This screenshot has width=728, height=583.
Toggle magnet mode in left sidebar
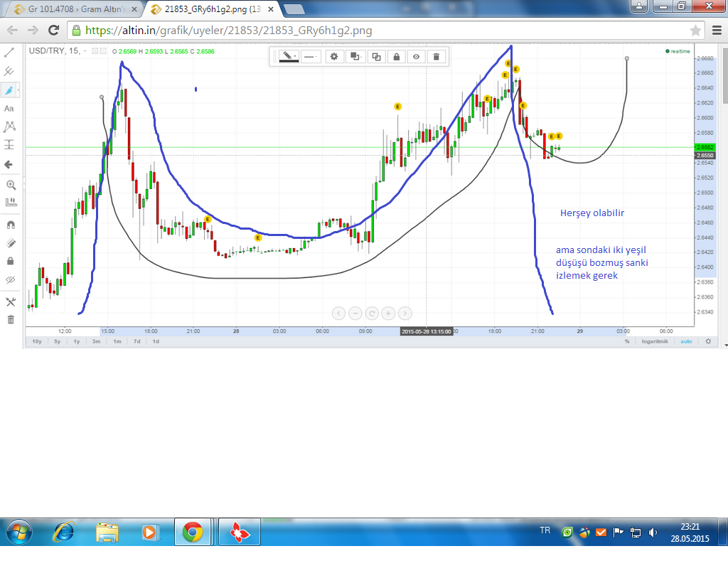coord(10,225)
